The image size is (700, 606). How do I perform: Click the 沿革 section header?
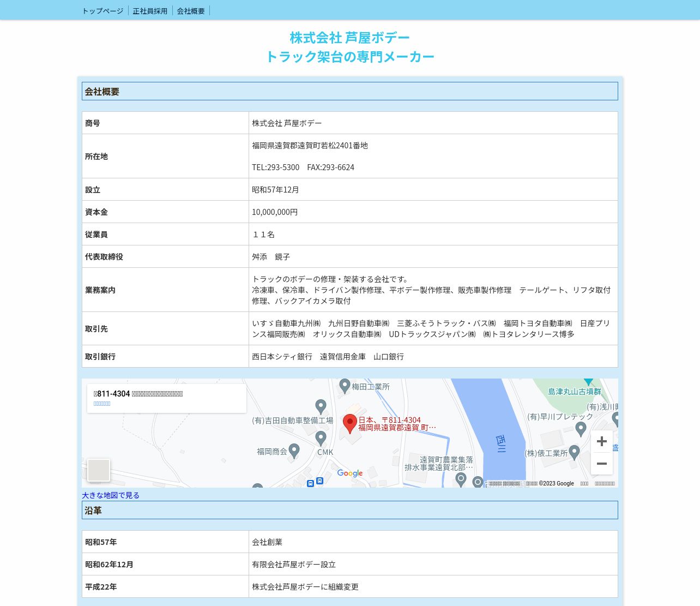350,510
